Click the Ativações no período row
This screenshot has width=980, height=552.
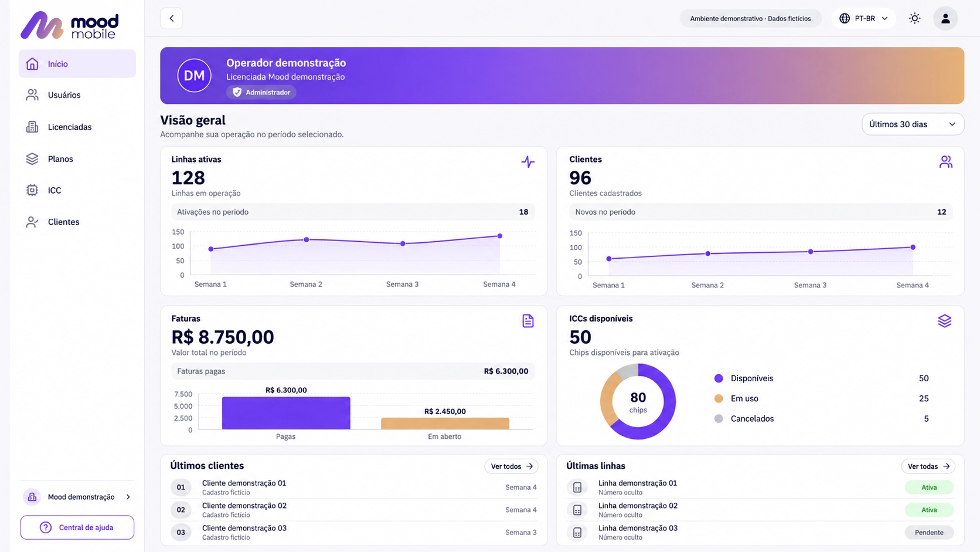pos(353,212)
